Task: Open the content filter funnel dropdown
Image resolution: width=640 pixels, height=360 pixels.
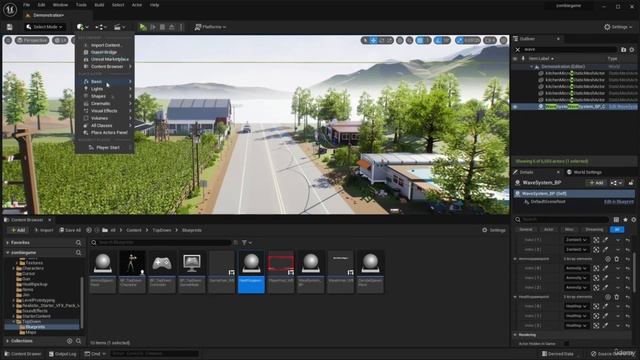Action: (x=246, y=242)
